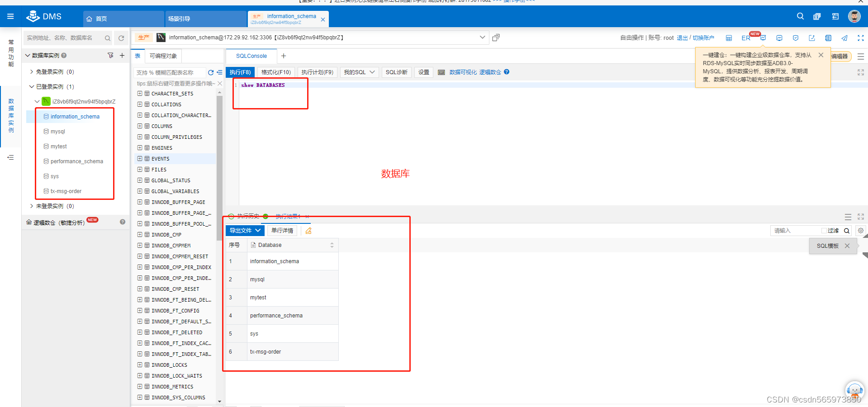Open the 数据可视化 link
Viewport: 868px width, 407px height.
pos(463,72)
